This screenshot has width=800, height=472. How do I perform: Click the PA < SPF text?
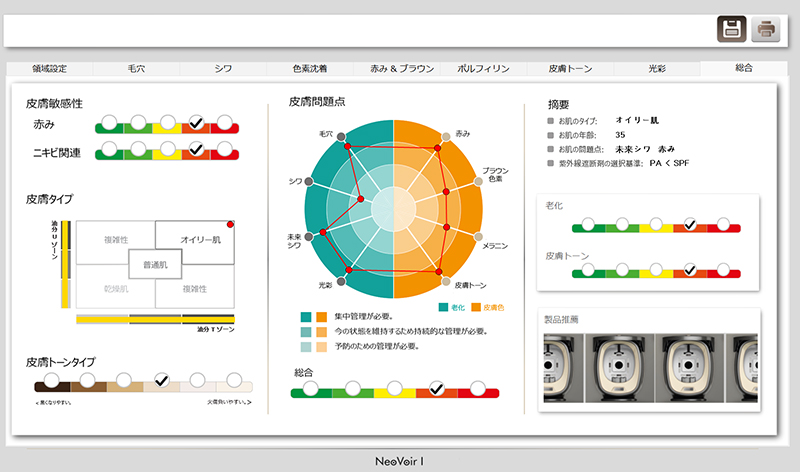tap(669, 163)
